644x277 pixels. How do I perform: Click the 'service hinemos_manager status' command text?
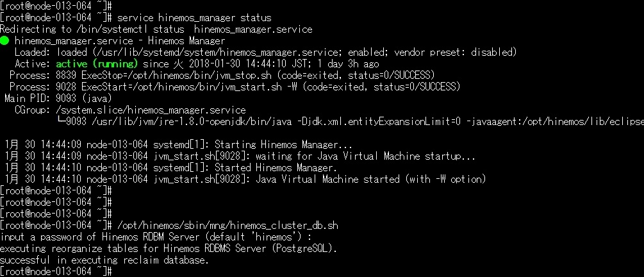tap(194, 18)
